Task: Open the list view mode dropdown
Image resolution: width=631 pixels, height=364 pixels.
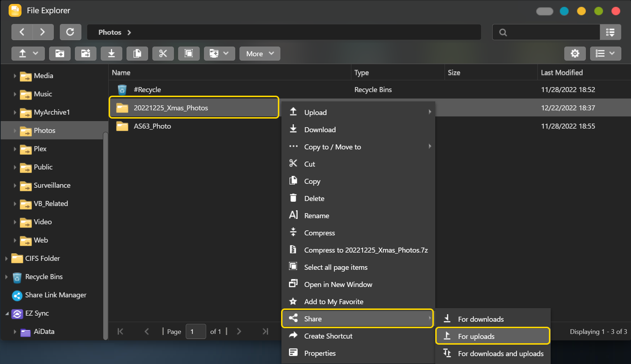Action: (x=606, y=54)
